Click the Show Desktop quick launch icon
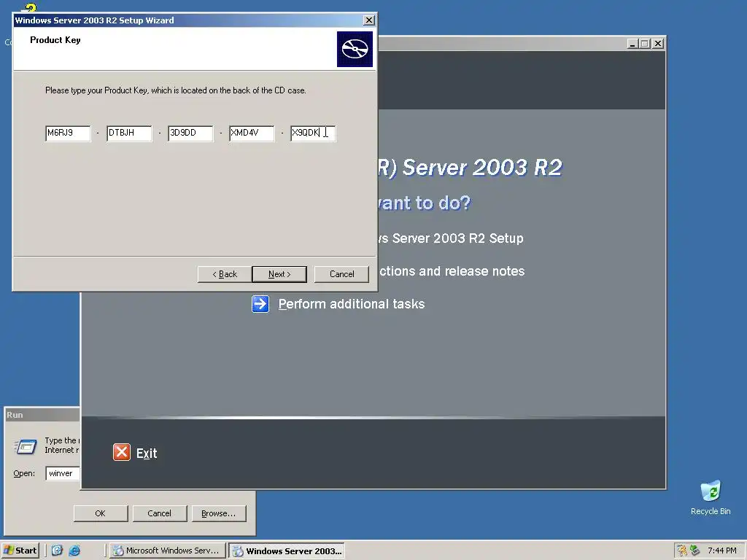This screenshot has width=747, height=560. [57, 551]
